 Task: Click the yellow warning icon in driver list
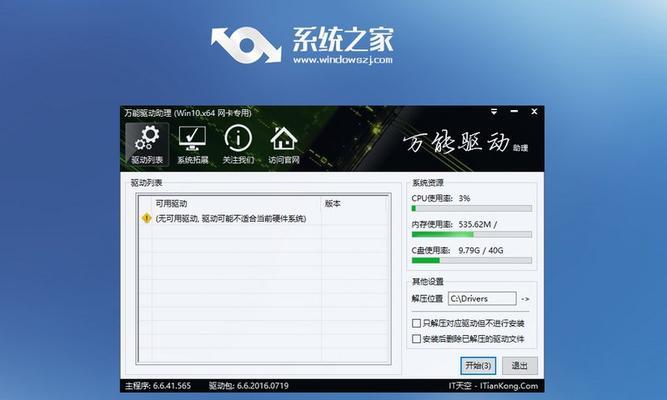pyautogui.click(x=146, y=218)
